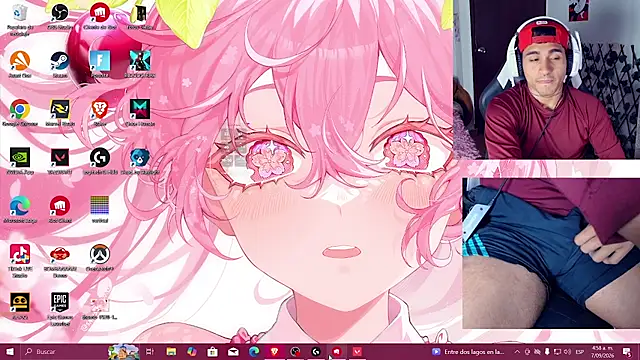Launch Fortnite from the desktop

point(100,64)
